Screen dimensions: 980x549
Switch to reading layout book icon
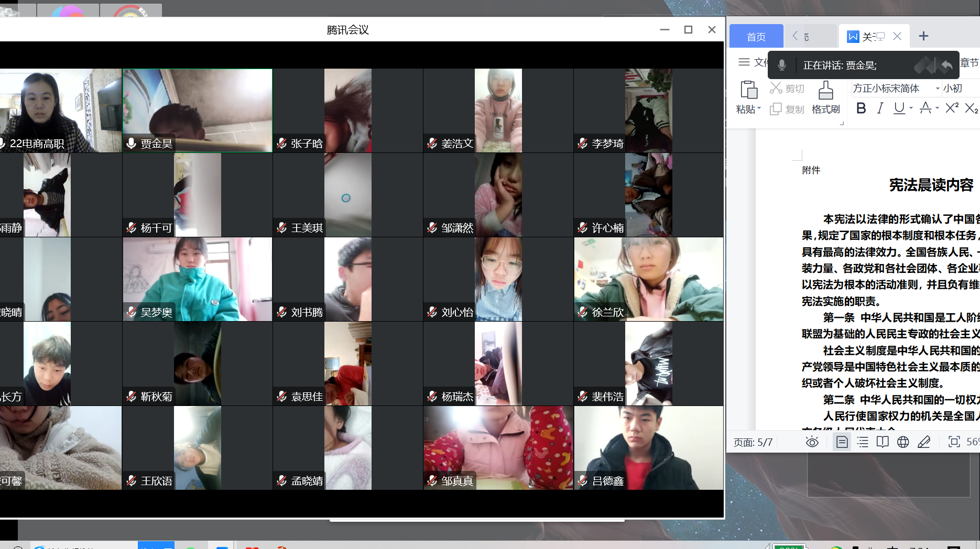click(x=883, y=442)
